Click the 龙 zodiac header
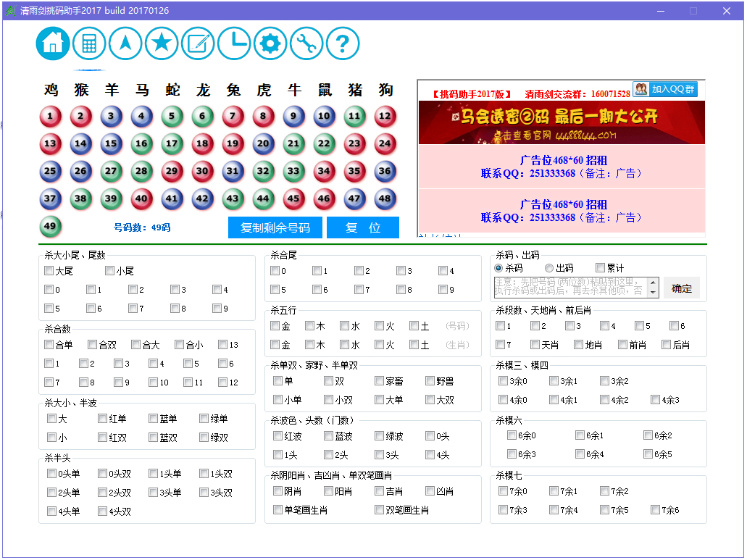This screenshot has height=560, width=747. point(203,90)
